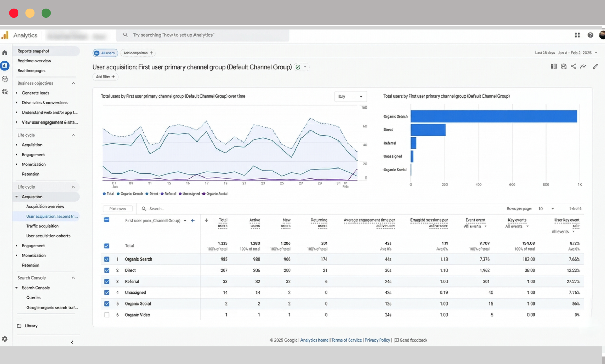Open the Google apps grid icon
The width and height of the screenshot is (605, 364).
coord(577,35)
